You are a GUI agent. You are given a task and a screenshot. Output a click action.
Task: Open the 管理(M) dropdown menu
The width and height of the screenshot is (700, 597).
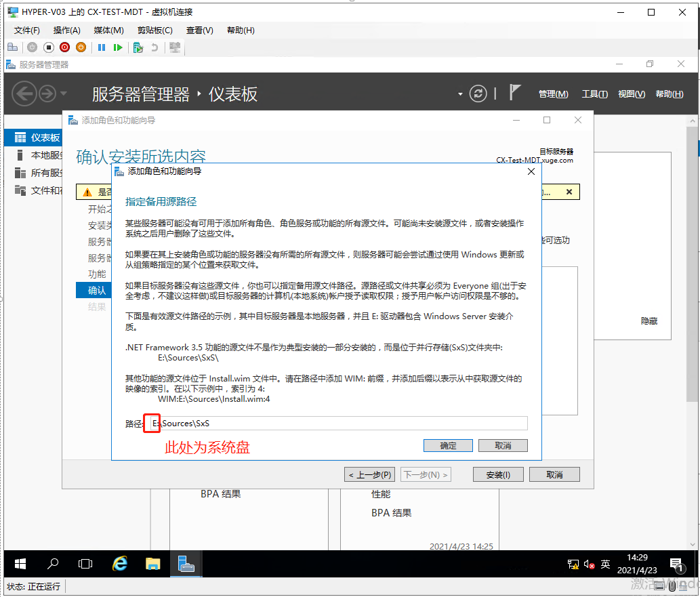tap(553, 94)
